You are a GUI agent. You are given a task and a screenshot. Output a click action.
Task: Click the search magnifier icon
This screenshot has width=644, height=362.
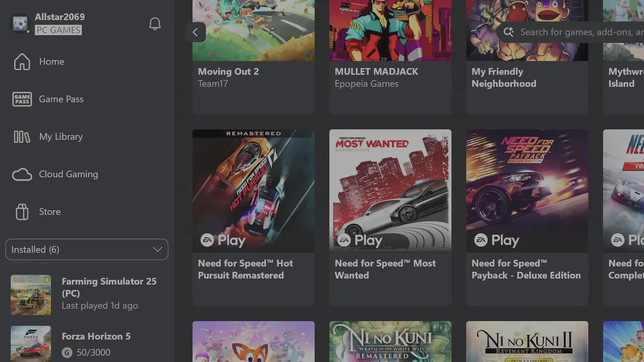tap(509, 32)
